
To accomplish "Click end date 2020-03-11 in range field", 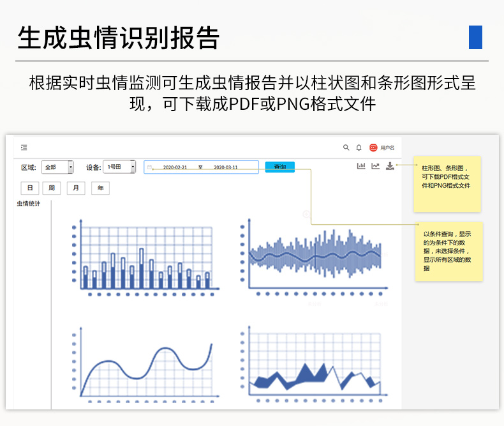I will tap(226, 167).
